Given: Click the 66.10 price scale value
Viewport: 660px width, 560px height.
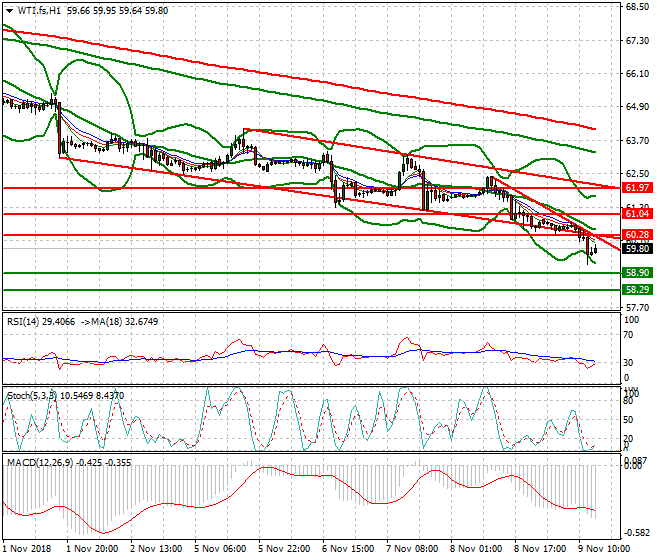Looking at the screenshot, I should coord(637,74).
